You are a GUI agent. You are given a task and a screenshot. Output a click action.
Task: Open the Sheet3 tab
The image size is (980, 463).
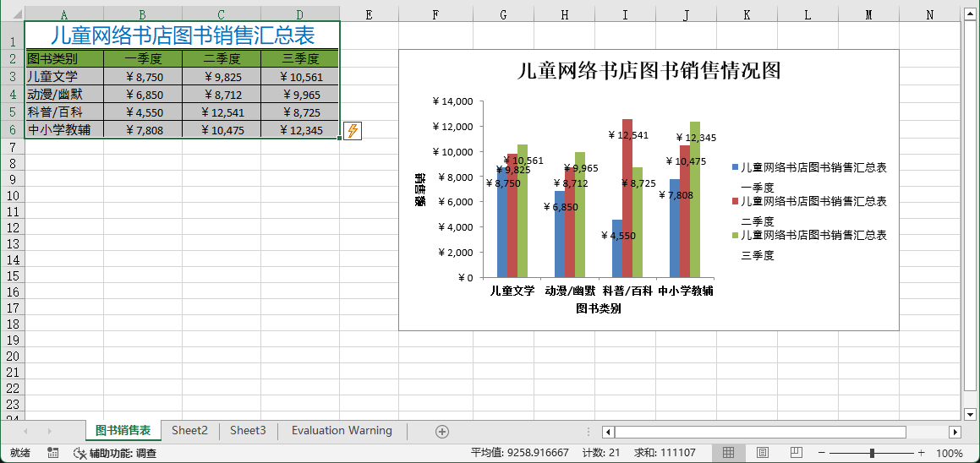coord(248,431)
